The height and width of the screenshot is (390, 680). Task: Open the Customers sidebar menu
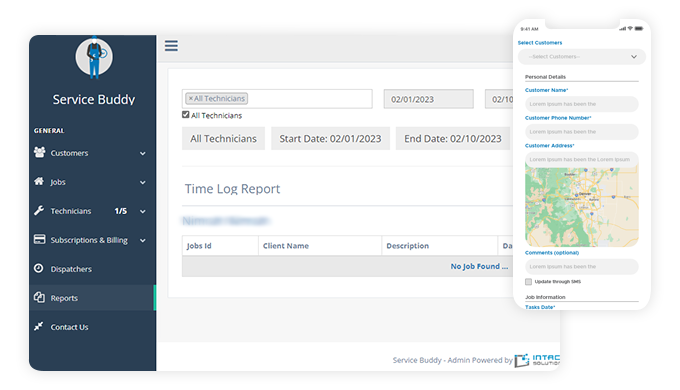(92, 153)
